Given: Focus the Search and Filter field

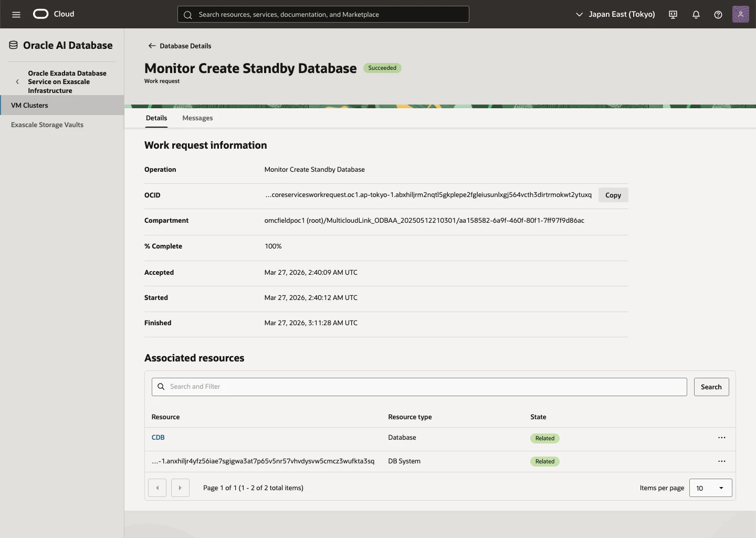Looking at the screenshot, I should (419, 387).
